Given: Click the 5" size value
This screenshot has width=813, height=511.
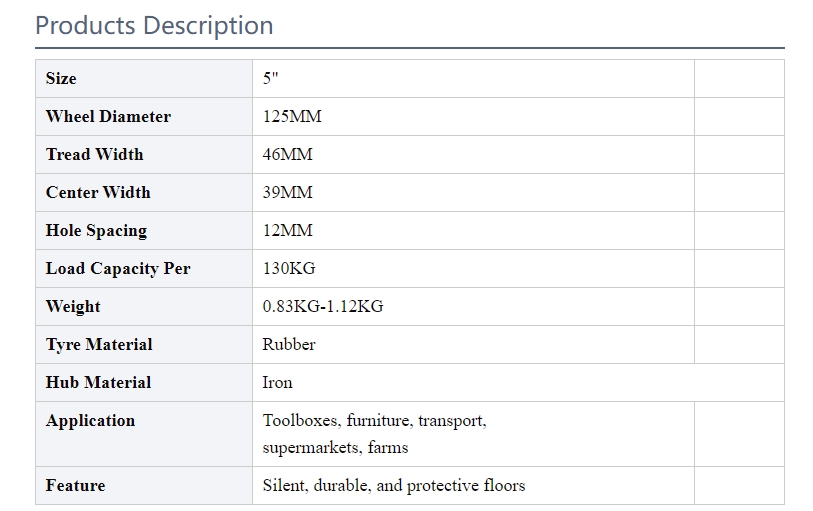Looking at the screenshot, I should pyautogui.click(x=270, y=78).
